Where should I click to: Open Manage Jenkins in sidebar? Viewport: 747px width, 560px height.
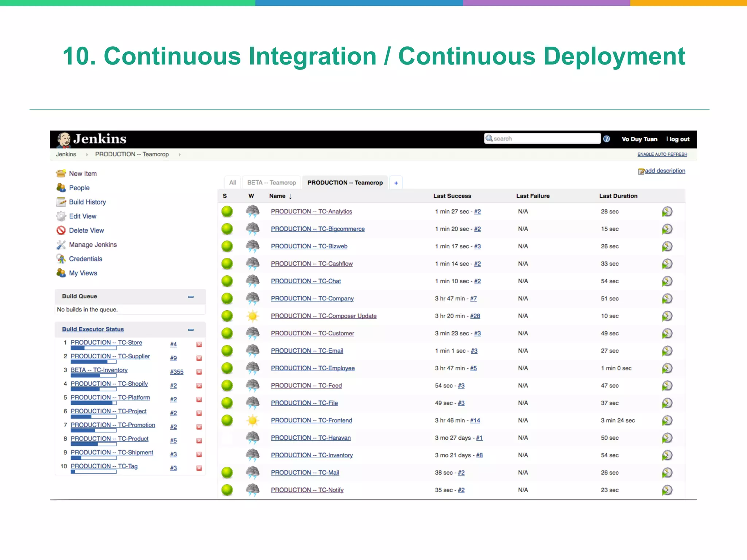93,245
